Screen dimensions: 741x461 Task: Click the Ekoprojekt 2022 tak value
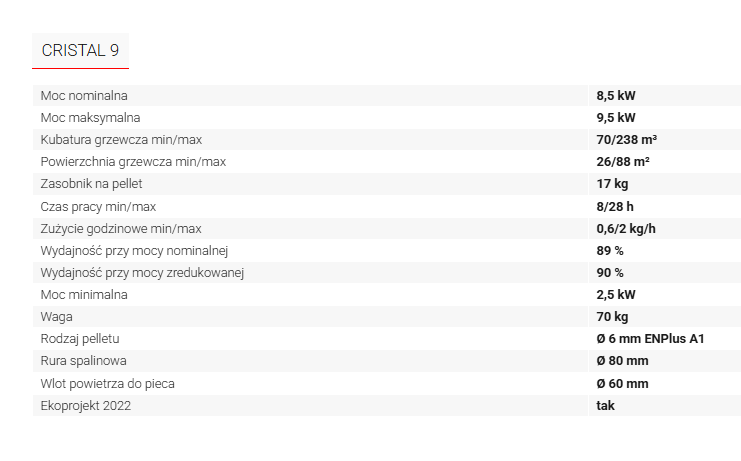(605, 405)
